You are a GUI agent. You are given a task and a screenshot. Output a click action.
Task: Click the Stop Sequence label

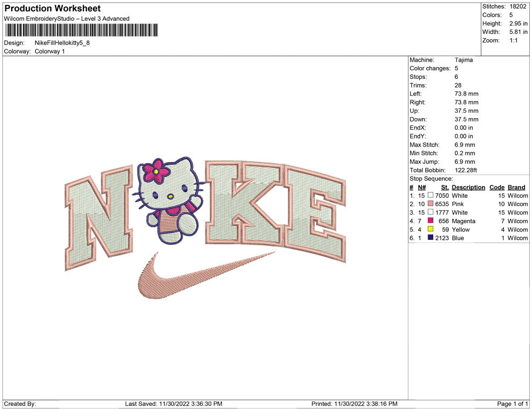click(431, 179)
